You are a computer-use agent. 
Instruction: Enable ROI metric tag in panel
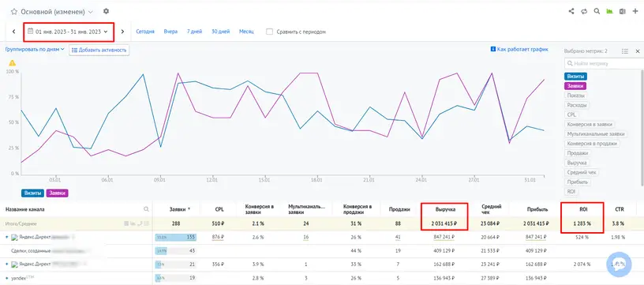(x=571, y=191)
